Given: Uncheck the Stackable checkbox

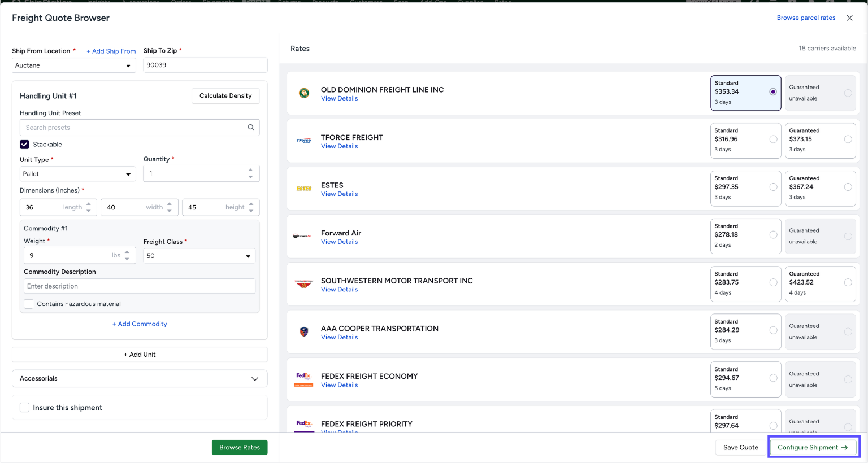Looking at the screenshot, I should click(24, 145).
